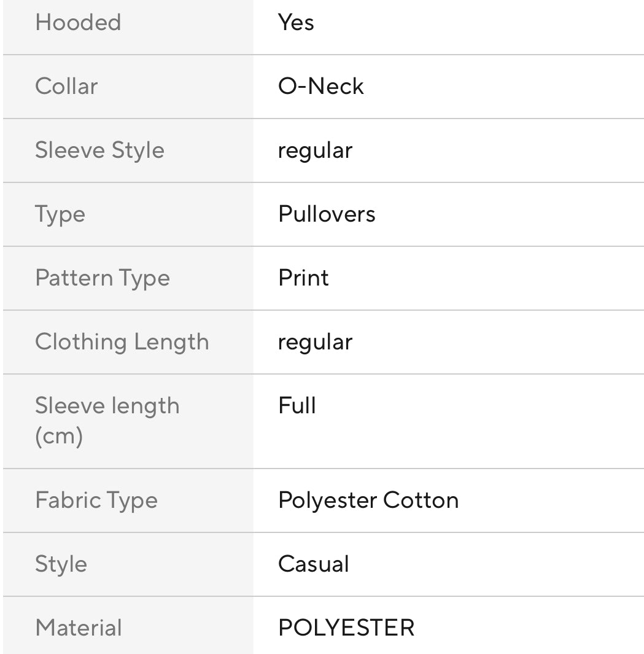
Task: Click the Style attribute label
Action: pyautogui.click(x=61, y=564)
